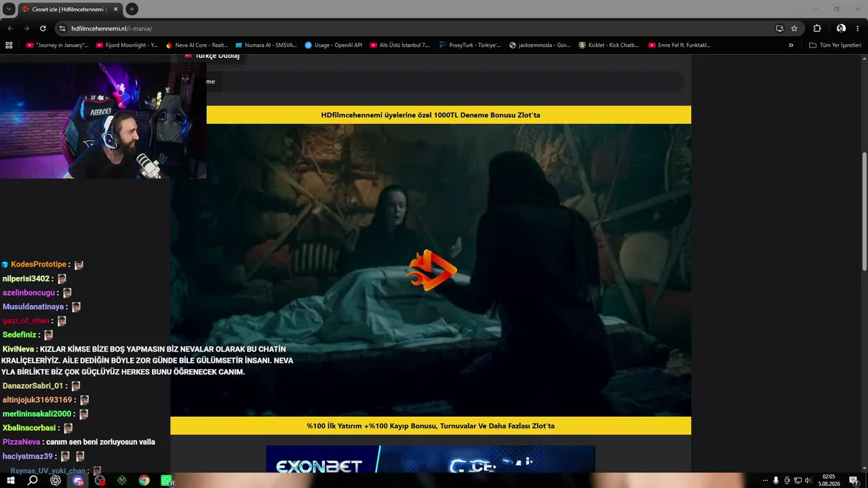Click the install/cast icon in address bar
Image resolution: width=868 pixels, height=488 pixels.
click(x=779, y=28)
